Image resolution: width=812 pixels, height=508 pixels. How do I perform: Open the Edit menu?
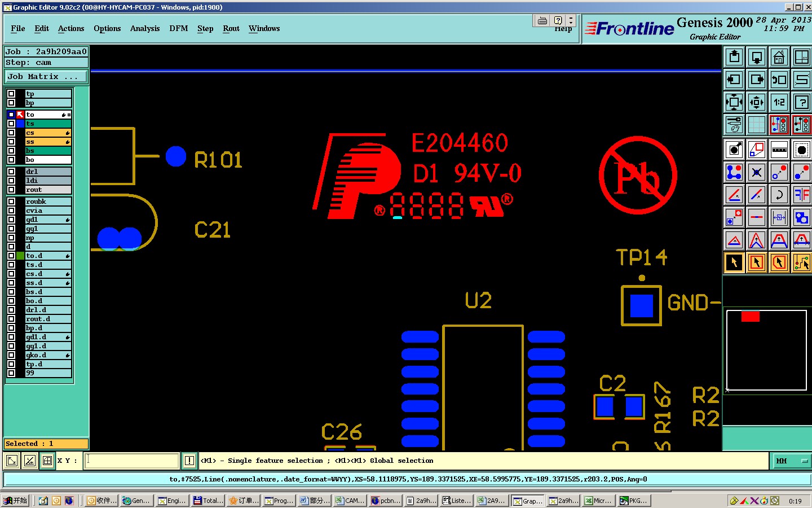pyautogui.click(x=42, y=28)
